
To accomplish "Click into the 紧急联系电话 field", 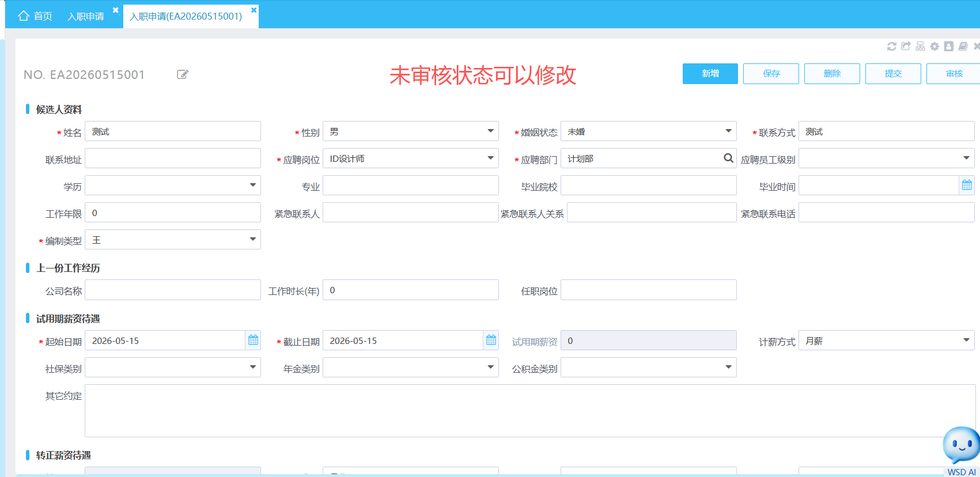I will coord(887,213).
